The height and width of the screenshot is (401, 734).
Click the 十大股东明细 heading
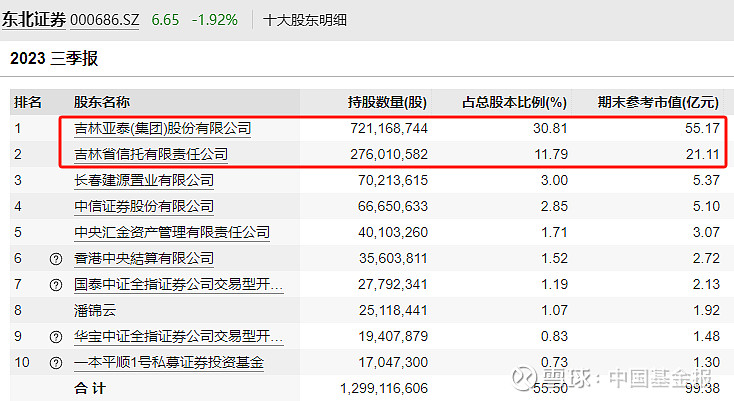coord(305,20)
